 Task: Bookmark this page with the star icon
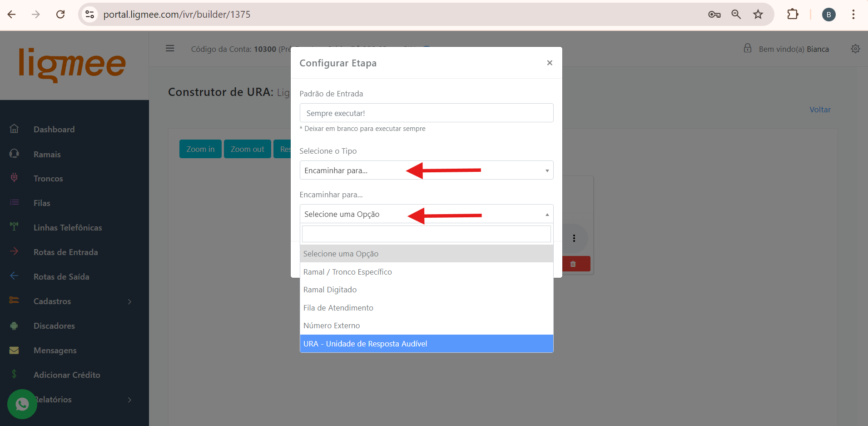point(758,15)
